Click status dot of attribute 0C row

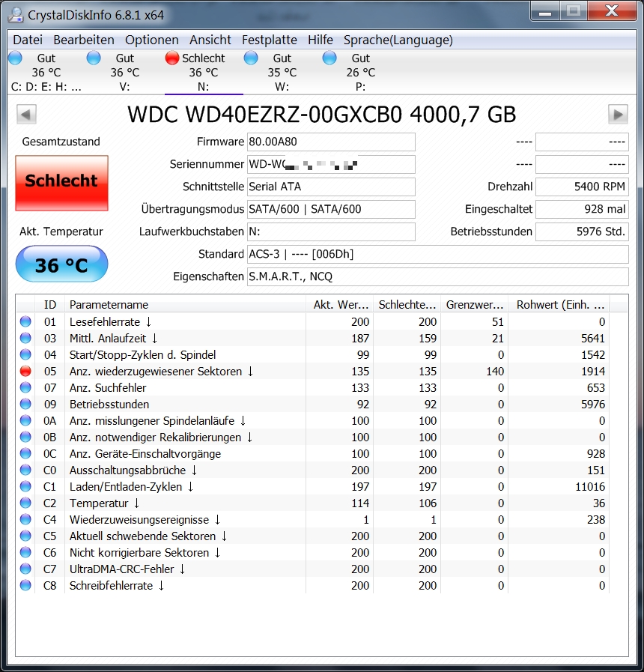[x=25, y=453]
